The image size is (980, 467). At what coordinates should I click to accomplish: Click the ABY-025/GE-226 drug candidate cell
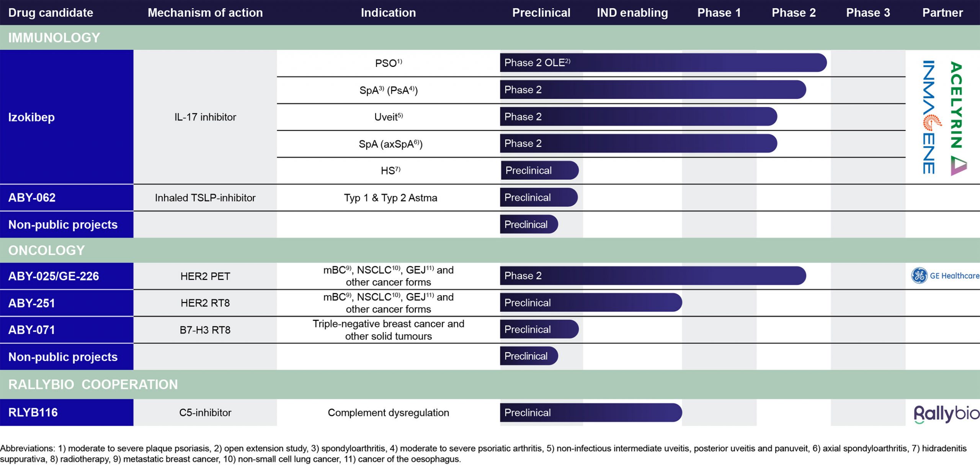pos(67,276)
